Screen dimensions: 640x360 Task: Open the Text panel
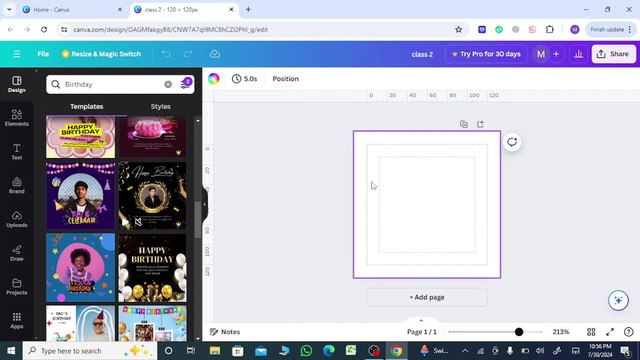point(17,152)
